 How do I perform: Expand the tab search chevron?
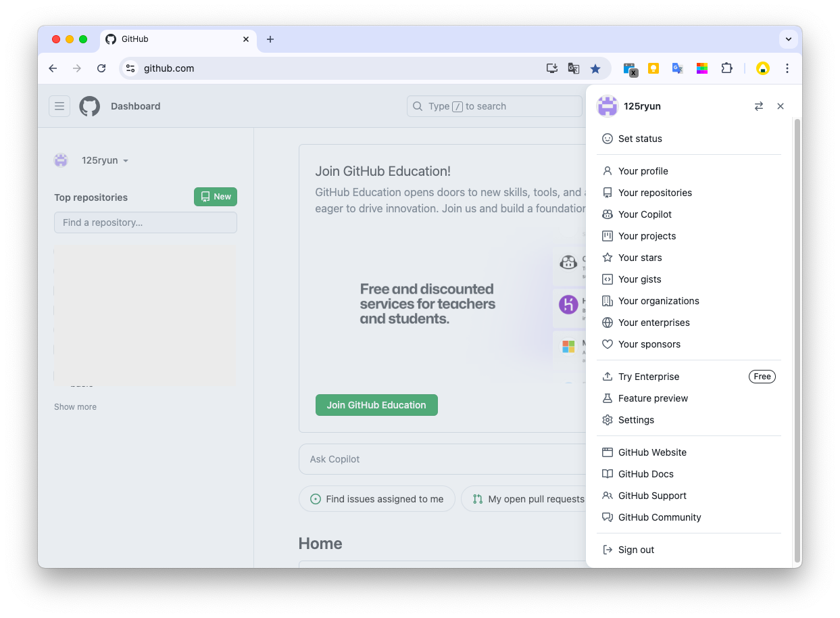pos(788,39)
